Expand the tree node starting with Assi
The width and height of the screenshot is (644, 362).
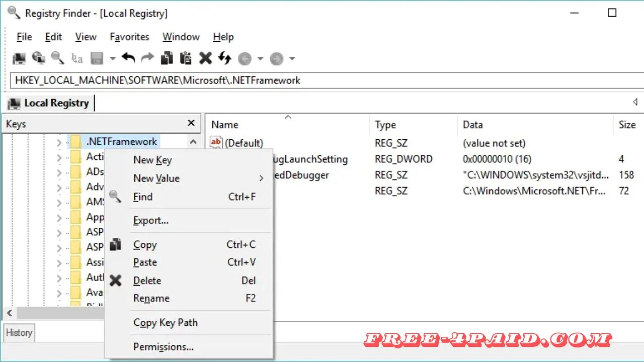(x=59, y=263)
